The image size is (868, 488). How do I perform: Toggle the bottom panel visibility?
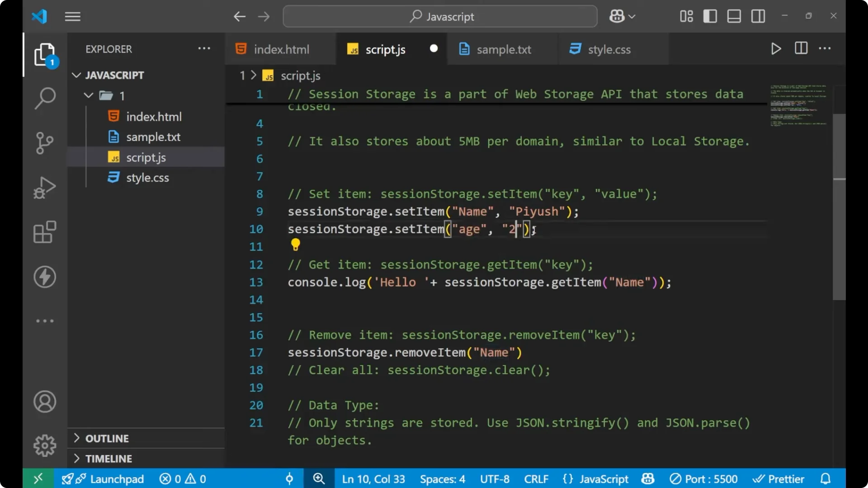click(x=734, y=16)
